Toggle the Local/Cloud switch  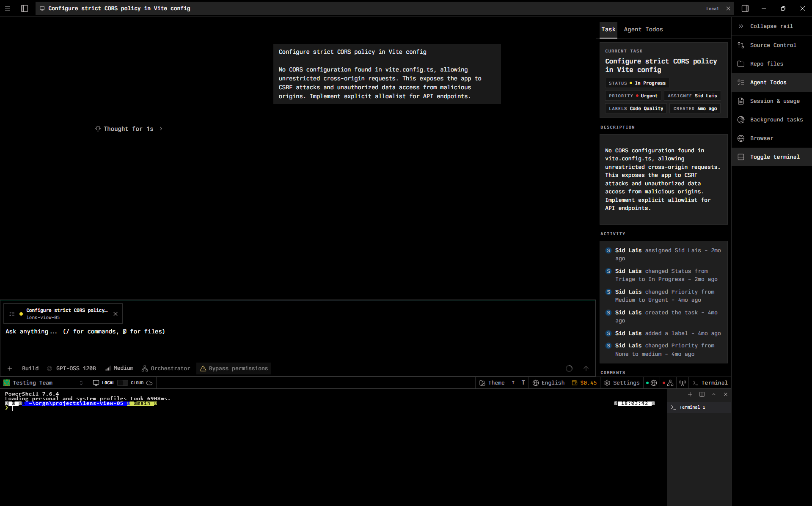(x=123, y=383)
